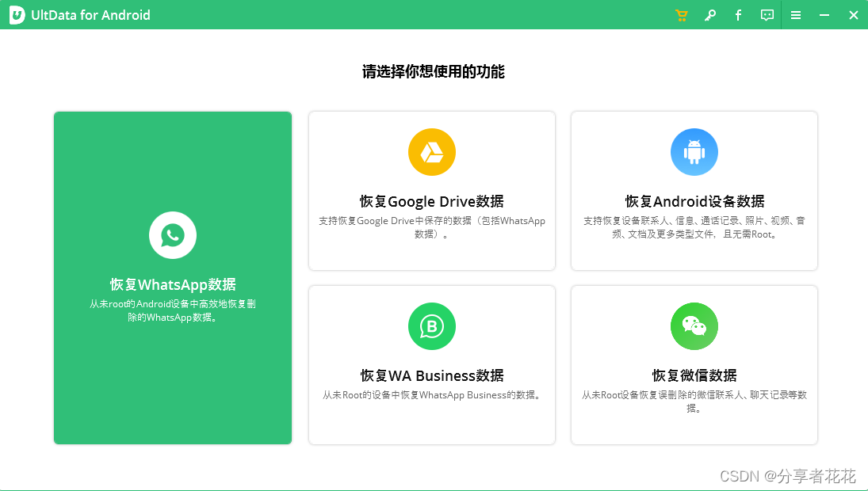Screen dimensions: 868x491
Task: Open the Facebook icon in title bar
Action: click(x=738, y=15)
